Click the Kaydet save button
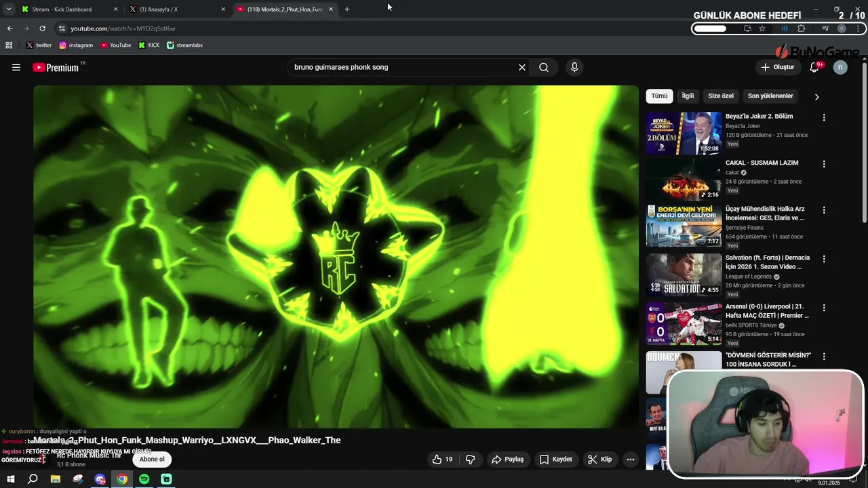868x488 pixels. click(555, 459)
